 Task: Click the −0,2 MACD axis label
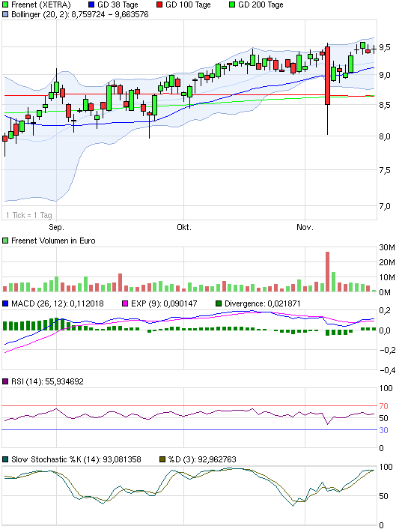point(387,351)
